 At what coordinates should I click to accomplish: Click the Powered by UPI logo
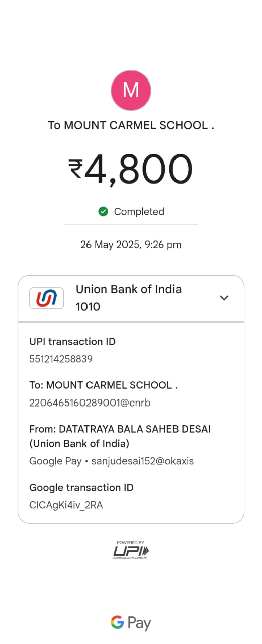click(x=131, y=550)
